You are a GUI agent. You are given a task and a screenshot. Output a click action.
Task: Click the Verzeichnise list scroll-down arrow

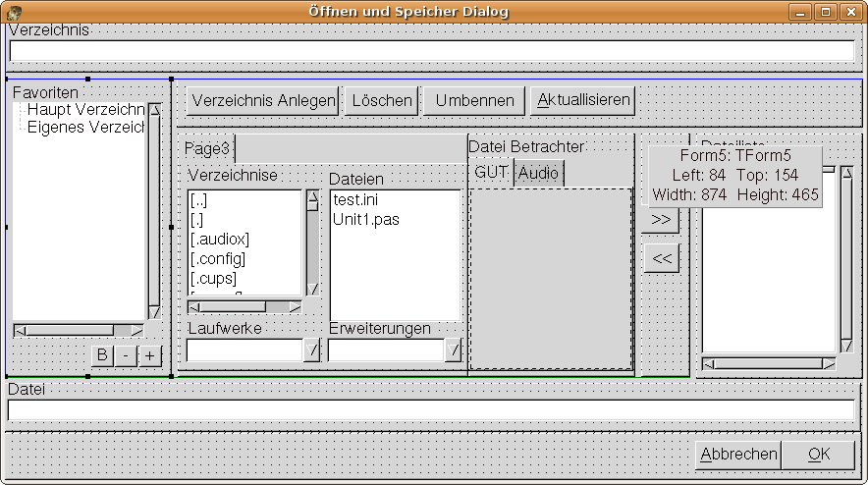click(312, 289)
